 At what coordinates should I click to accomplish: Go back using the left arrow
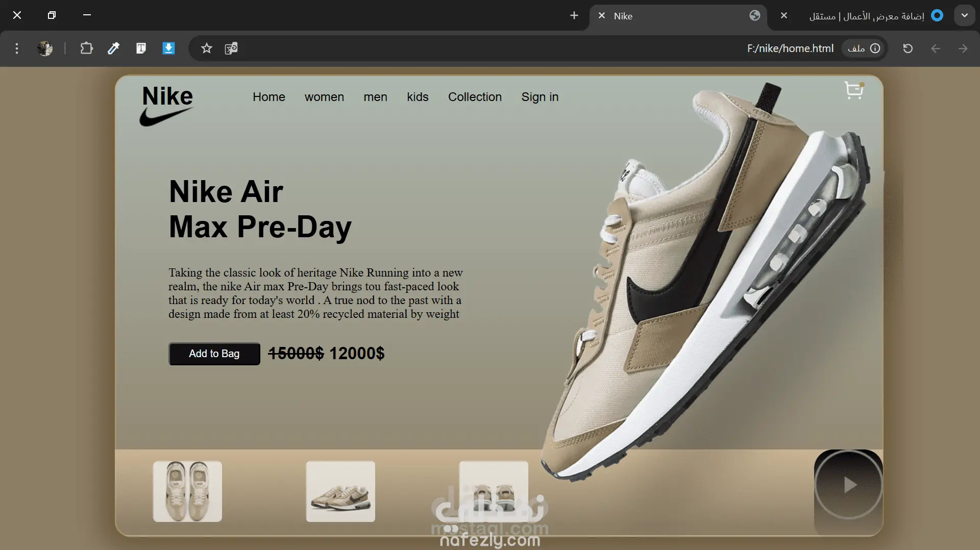[x=935, y=48]
